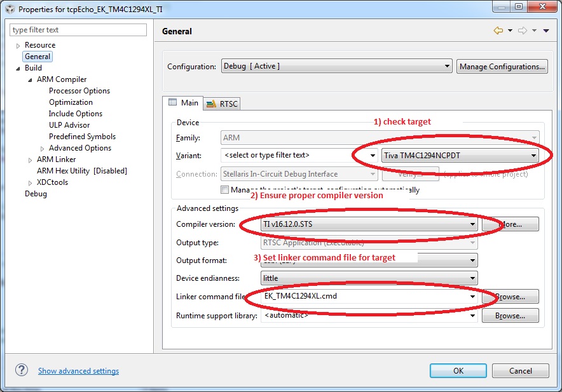Select General in the tree

point(38,57)
